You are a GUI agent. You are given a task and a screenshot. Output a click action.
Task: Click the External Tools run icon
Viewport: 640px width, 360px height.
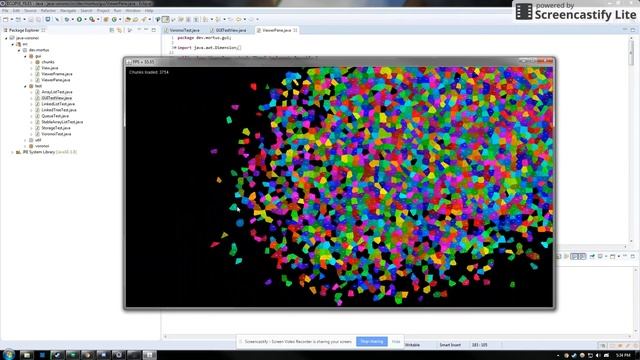[x=92, y=19]
